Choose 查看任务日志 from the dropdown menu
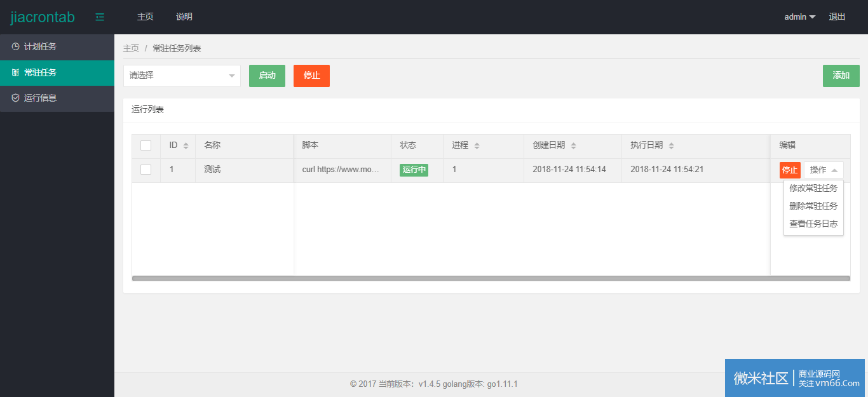The height and width of the screenshot is (397, 868). (813, 224)
